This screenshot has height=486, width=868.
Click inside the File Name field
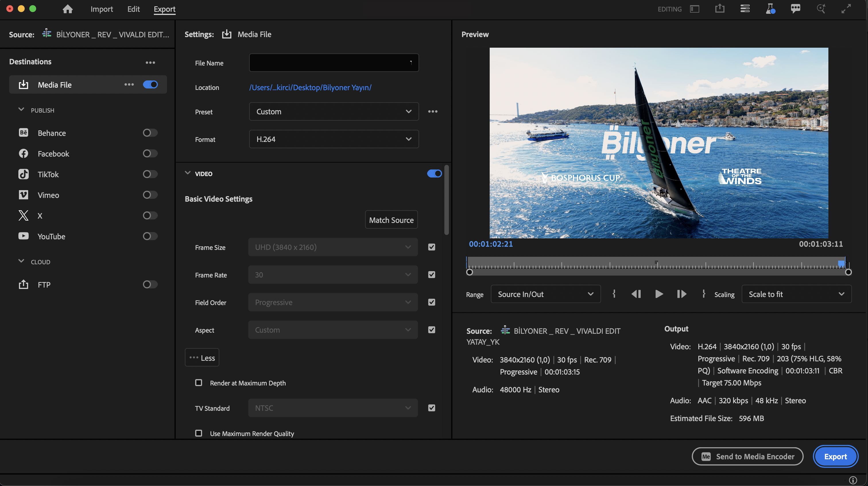pyautogui.click(x=334, y=62)
